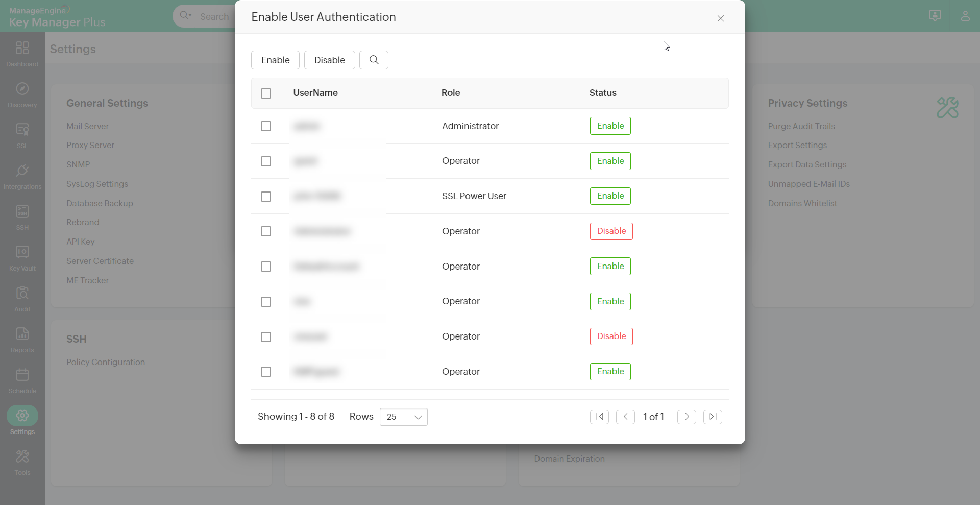This screenshot has width=980, height=505.
Task: Go to the next page arrow
Action: [x=686, y=417]
